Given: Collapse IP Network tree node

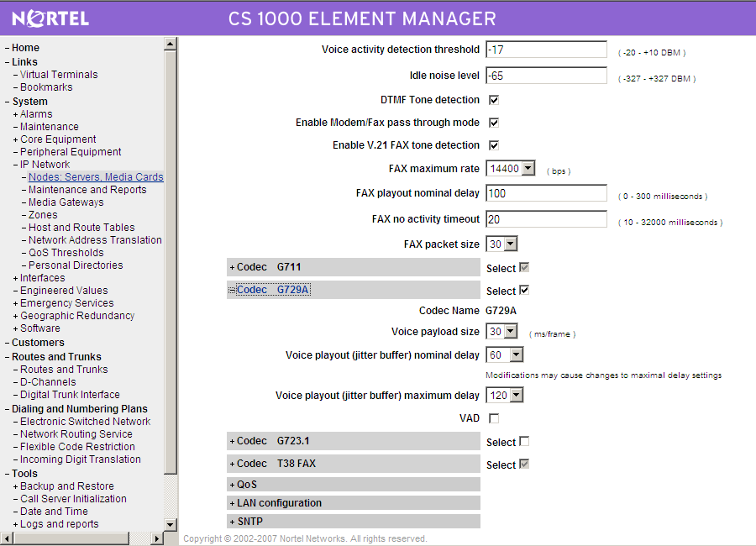Looking at the screenshot, I should [x=16, y=165].
